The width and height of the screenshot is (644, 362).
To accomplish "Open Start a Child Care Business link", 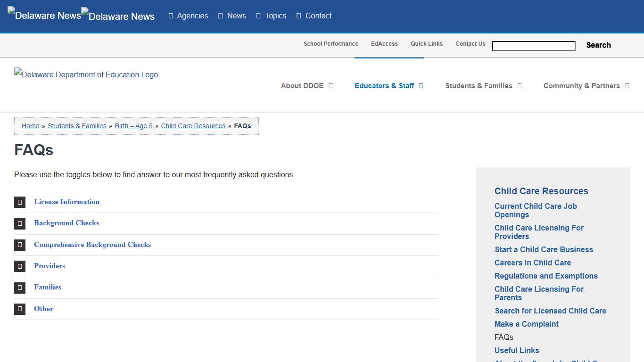I will click(x=544, y=249).
